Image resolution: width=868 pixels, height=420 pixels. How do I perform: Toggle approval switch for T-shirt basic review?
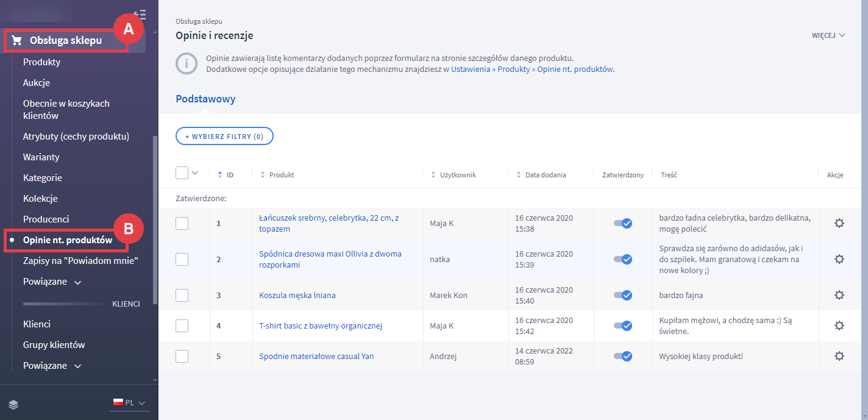click(622, 326)
